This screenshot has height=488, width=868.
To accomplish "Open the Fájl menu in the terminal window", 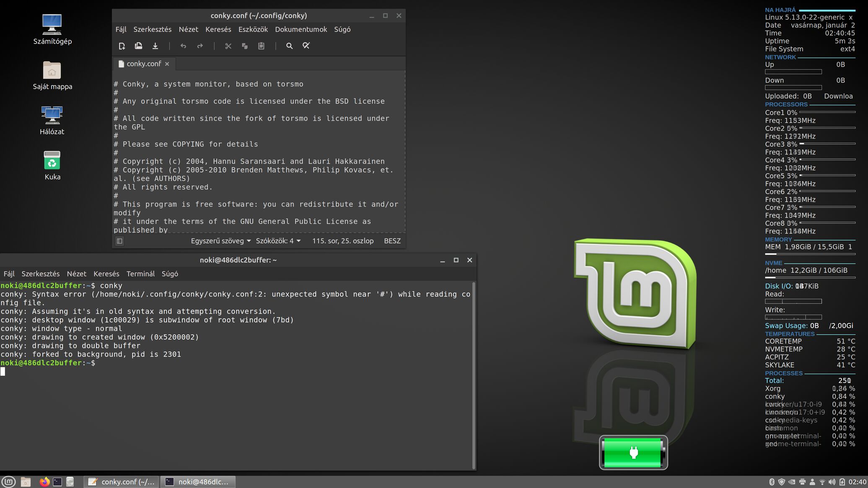I will (9, 274).
